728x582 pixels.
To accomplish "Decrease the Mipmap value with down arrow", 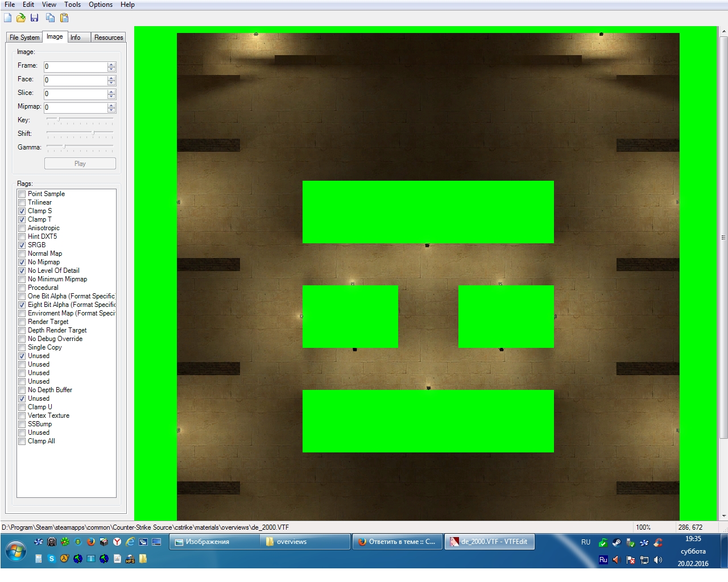I will coord(111,110).
